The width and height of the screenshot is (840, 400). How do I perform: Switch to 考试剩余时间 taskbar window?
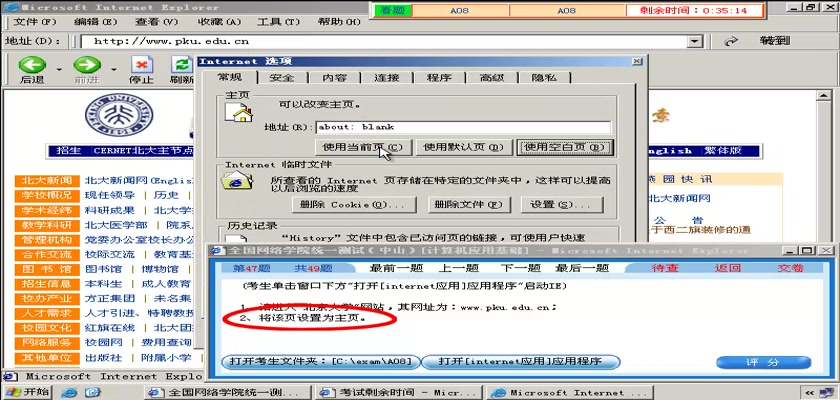[x=399, y=393]
